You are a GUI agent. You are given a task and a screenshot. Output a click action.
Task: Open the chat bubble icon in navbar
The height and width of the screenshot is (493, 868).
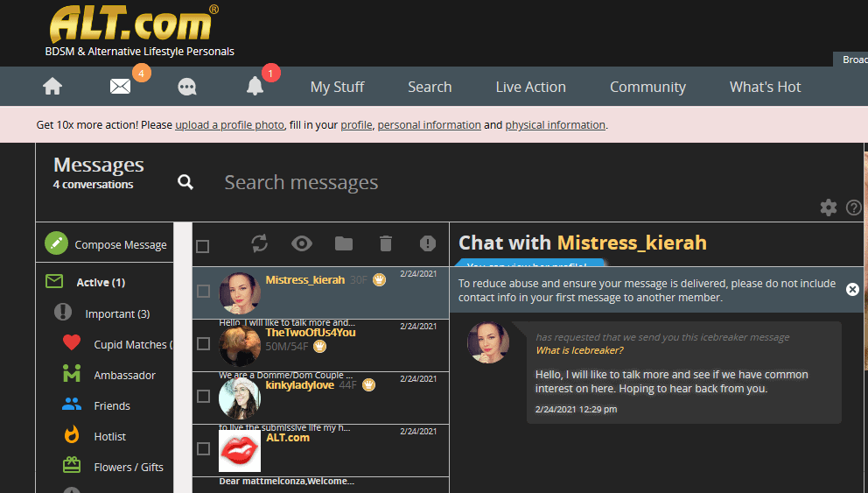pos(187,87)
